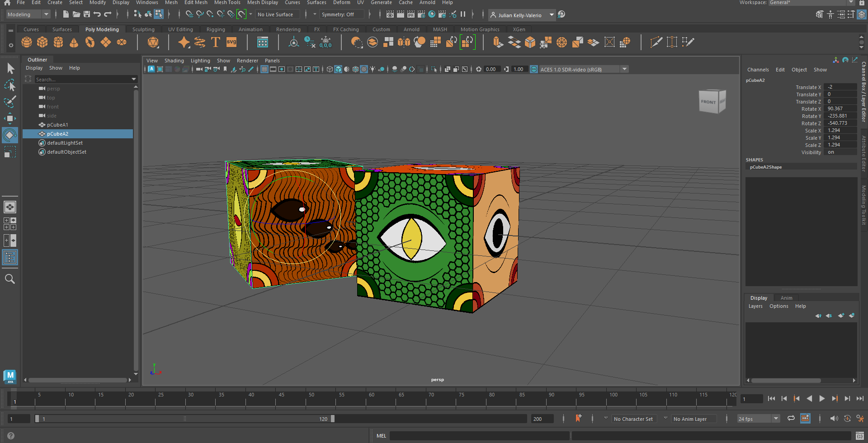868x443 pixels.
Task: Create a polygon sphere from the shelf
Action: click(27, 42)
